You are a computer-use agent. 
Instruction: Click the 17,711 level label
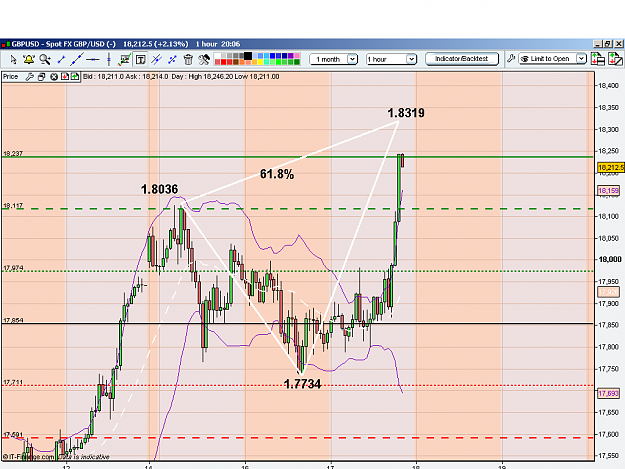13,383
